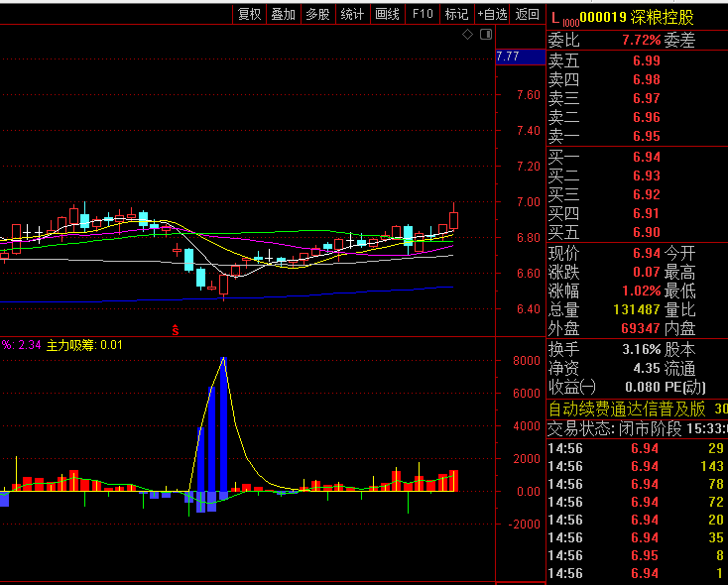Click the 主力吸筹 indicator label
728x585 pixels.
tap(72, 345)
